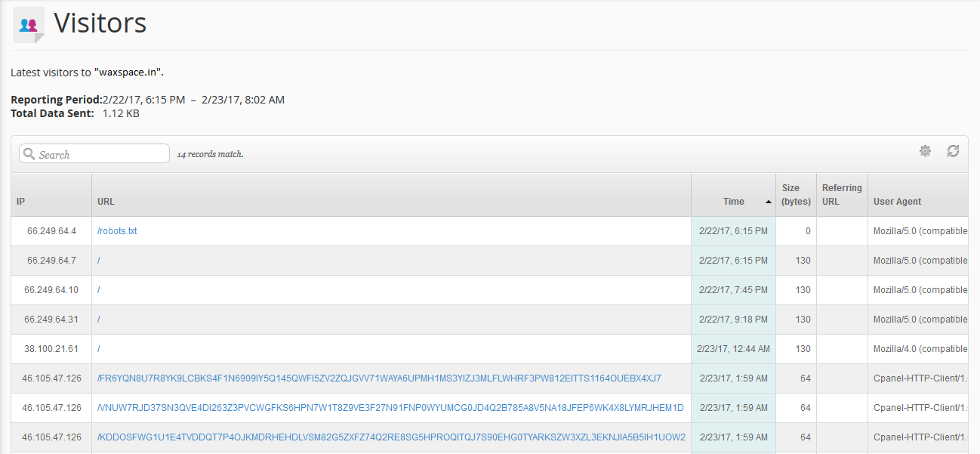The width and height of the screenshot is (980, 454).
Task: Sort table by IP column
Action: click(x=21, y=202)
